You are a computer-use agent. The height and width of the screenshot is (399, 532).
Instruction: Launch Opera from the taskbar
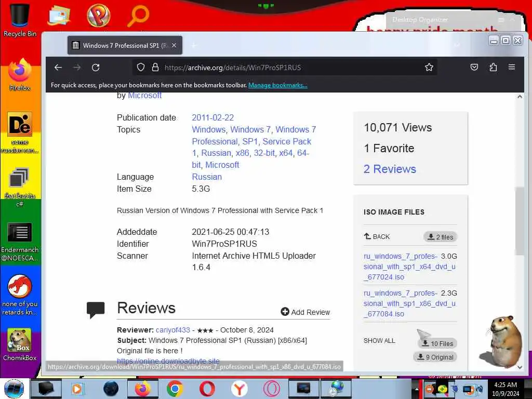[207, 389]
